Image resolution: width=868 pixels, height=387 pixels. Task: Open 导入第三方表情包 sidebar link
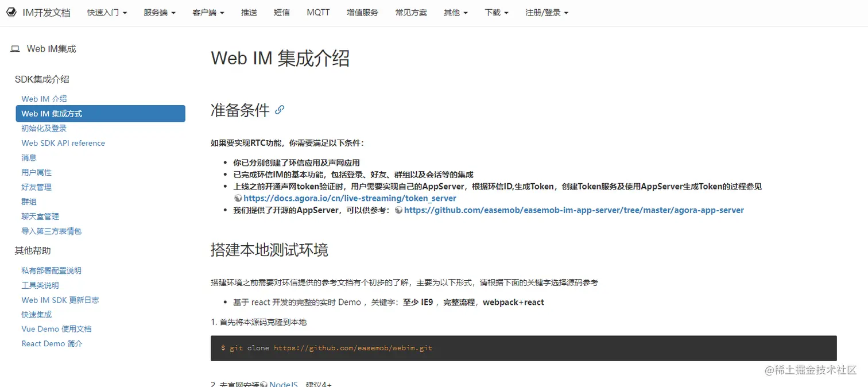pos(52,231)
